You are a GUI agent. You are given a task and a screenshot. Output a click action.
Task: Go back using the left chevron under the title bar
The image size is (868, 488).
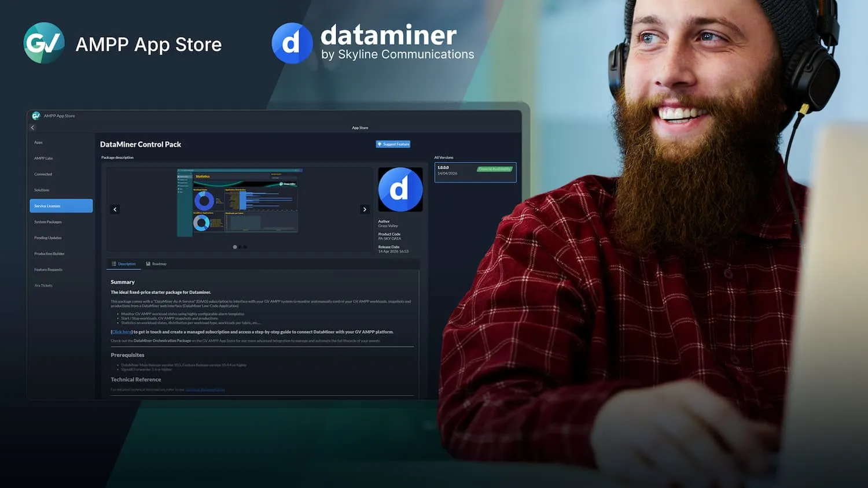32,127
